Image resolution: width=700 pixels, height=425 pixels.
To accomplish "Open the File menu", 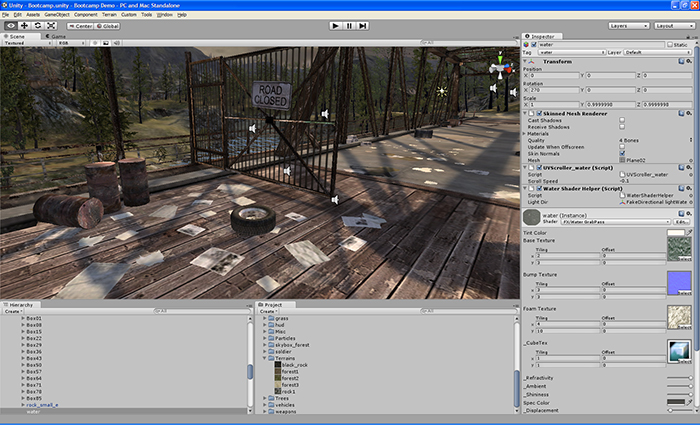I will tap(5, 15).
